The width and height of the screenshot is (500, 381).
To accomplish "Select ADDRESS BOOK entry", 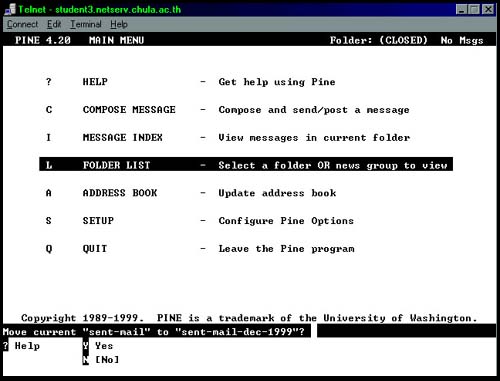I will click(x=120, y=193).
